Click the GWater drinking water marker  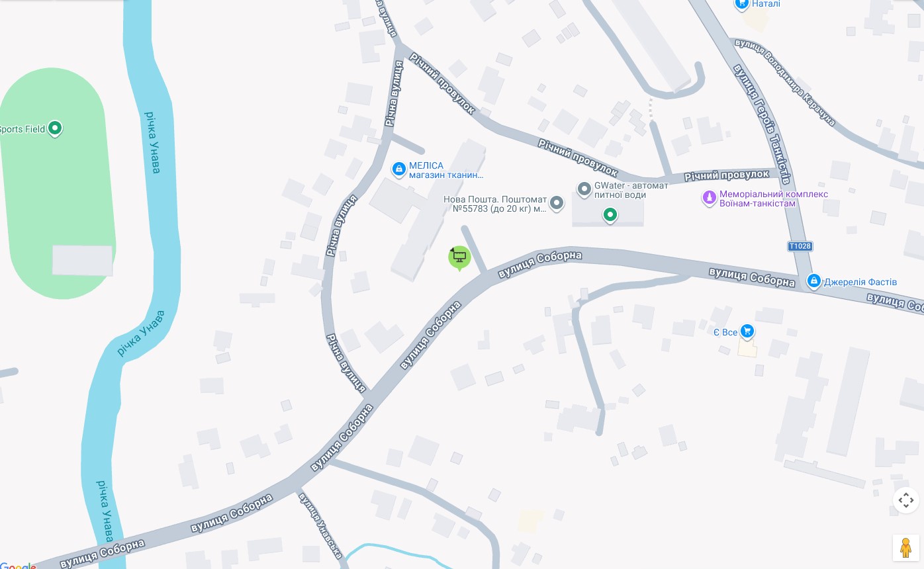(584, 190)
